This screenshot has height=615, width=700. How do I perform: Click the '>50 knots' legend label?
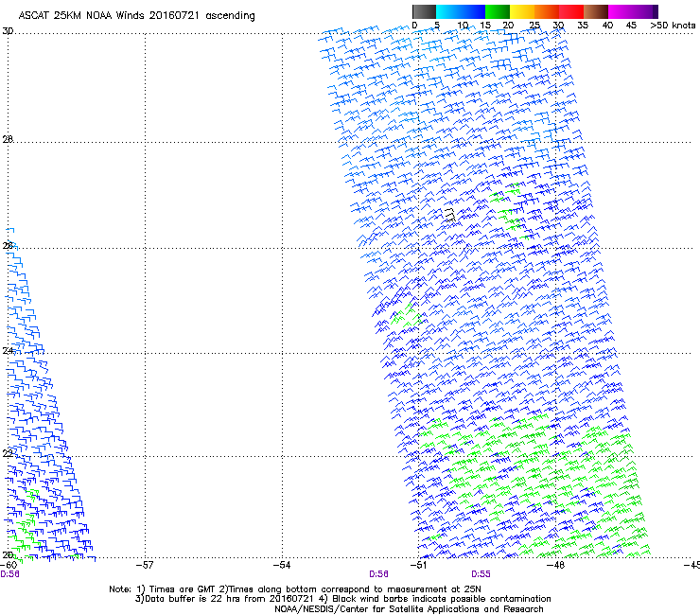tap(673, 26)
